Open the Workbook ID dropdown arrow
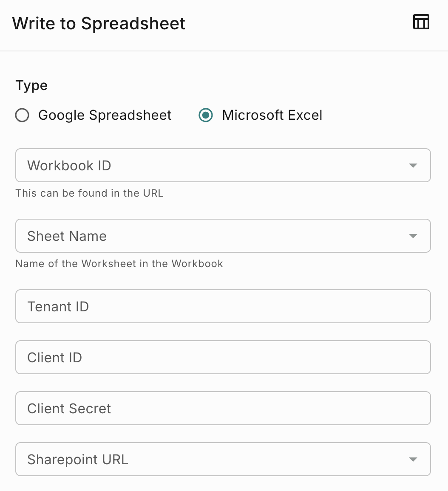This screenshot has width=448, height=491. pyautogui.click(x=413, y=165)
